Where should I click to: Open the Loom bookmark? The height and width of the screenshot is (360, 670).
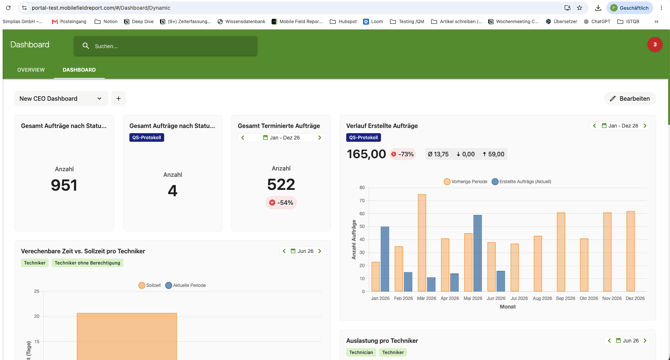coord(373,21)
